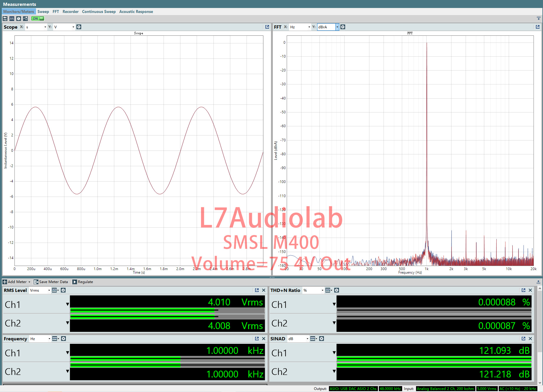Screen dimensions: 543x392
Task: Click Save Meter Data button
Action: [51, 282]
